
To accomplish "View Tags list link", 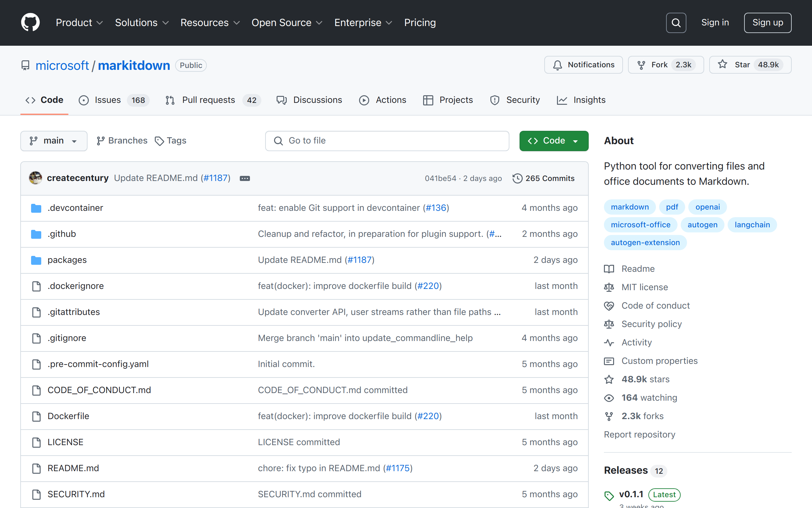I will click(x=170, y=141).
